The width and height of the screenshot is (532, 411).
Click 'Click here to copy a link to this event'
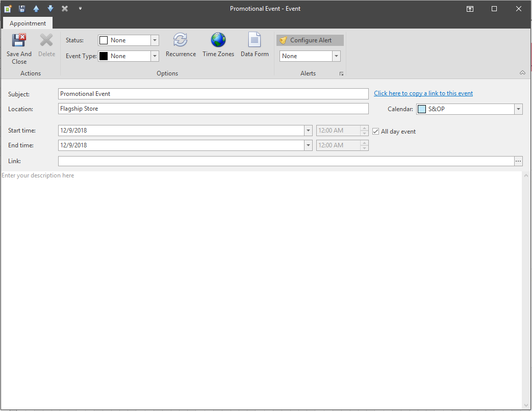(423, 93)
